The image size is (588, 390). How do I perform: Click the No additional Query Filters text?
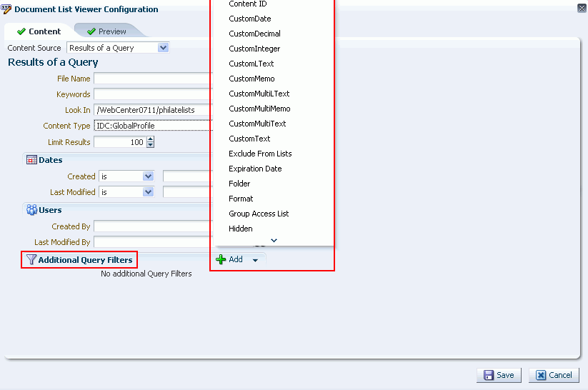click(x=146, y=274)
